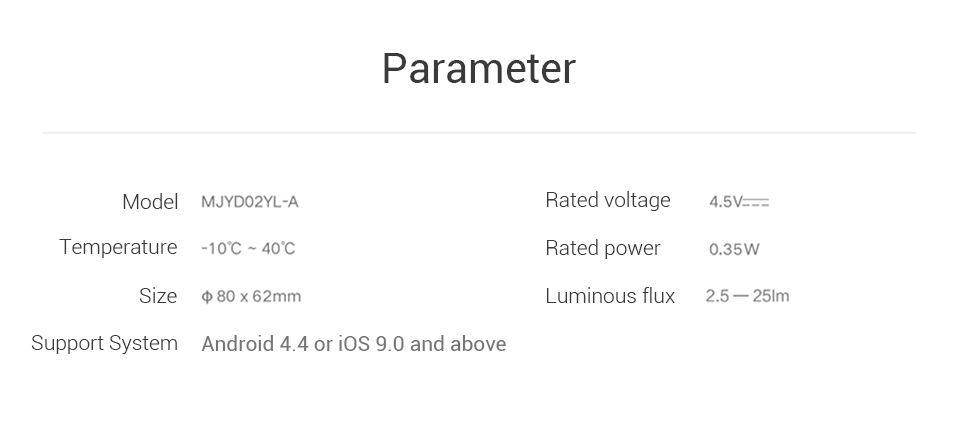Click the 0.35W power value
The width and height of the screenshot is (960, 439).
tap(734, 249)
